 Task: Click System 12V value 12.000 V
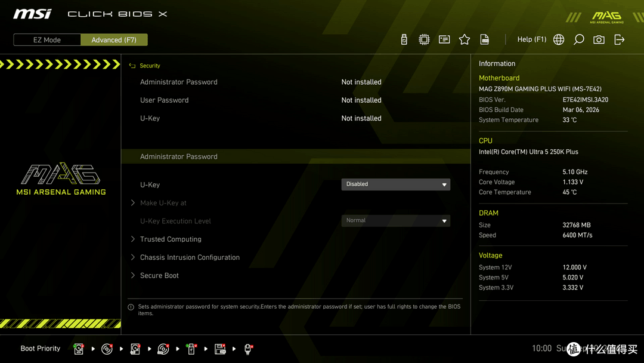tap(575, 267)
